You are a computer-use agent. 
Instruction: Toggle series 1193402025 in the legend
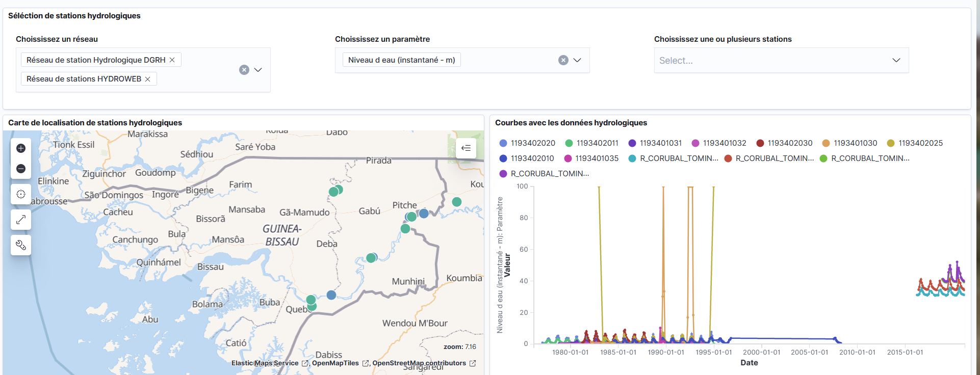tap(920, 143)
